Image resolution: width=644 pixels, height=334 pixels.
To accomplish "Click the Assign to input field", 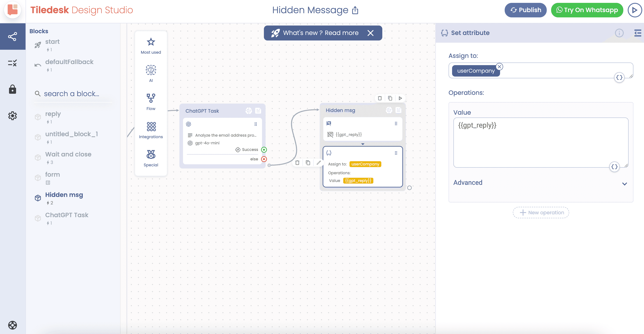I will (x=541, y=70).
